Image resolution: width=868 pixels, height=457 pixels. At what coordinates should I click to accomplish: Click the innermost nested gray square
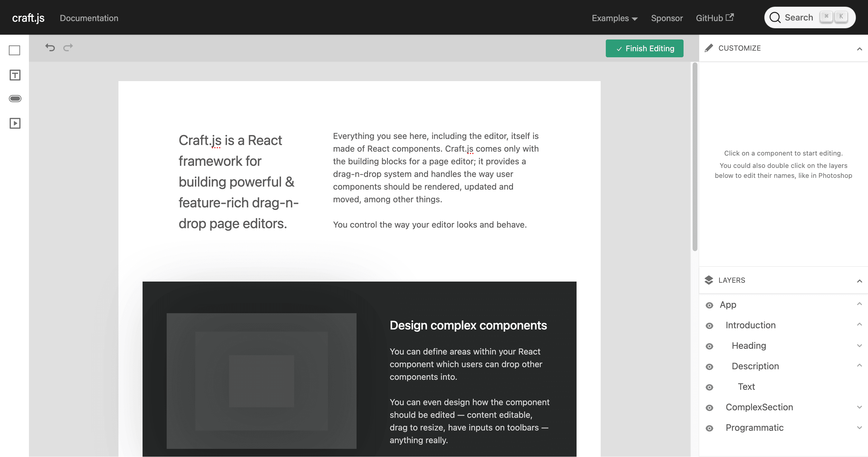tap(262, 381)
